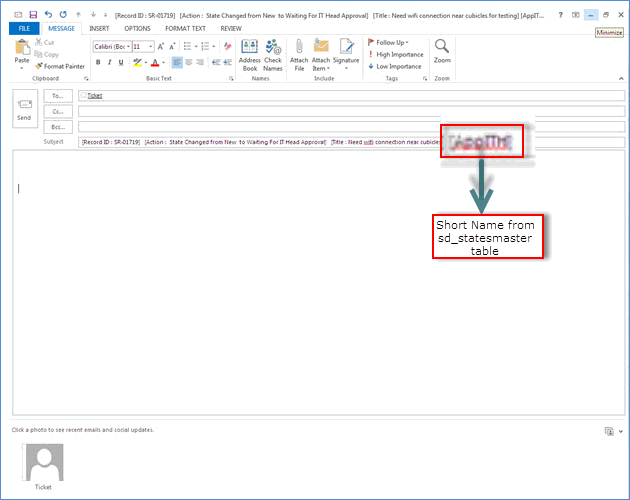This screenshot has width=630, height=500.
Task: Open the Address Book
Action: click(x=249, y=53)
